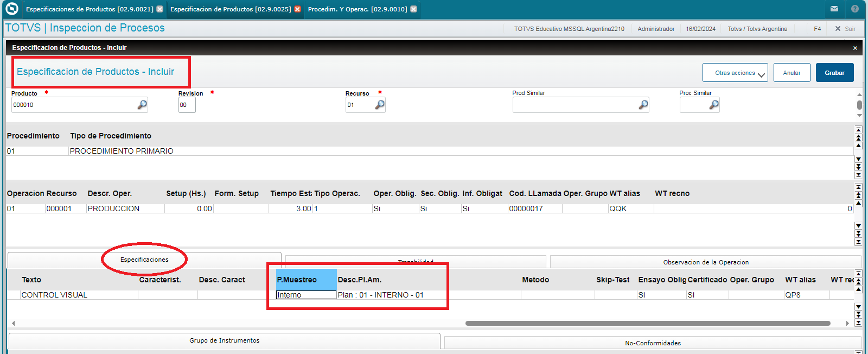The image size is (868, 354).
Task: Page up in the Operacion grid
Action: click(x=858, y=195)
